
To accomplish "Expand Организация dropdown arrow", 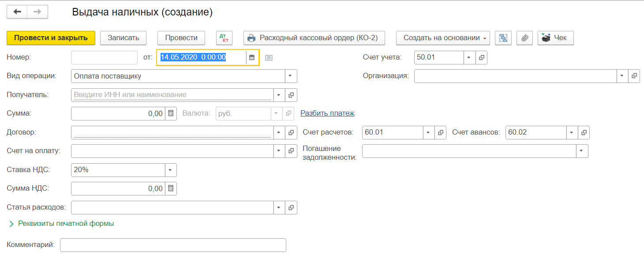I will [x=622, y=76].
